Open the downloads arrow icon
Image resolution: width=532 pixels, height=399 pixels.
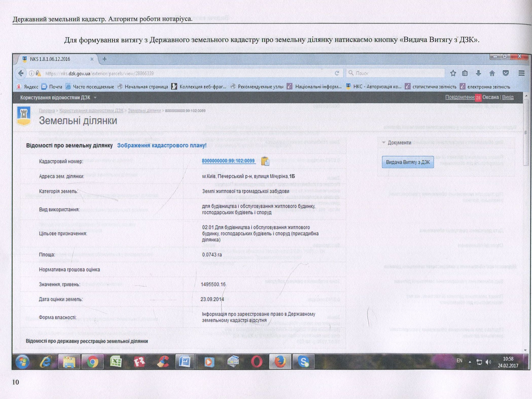click(x=478, y=73)
